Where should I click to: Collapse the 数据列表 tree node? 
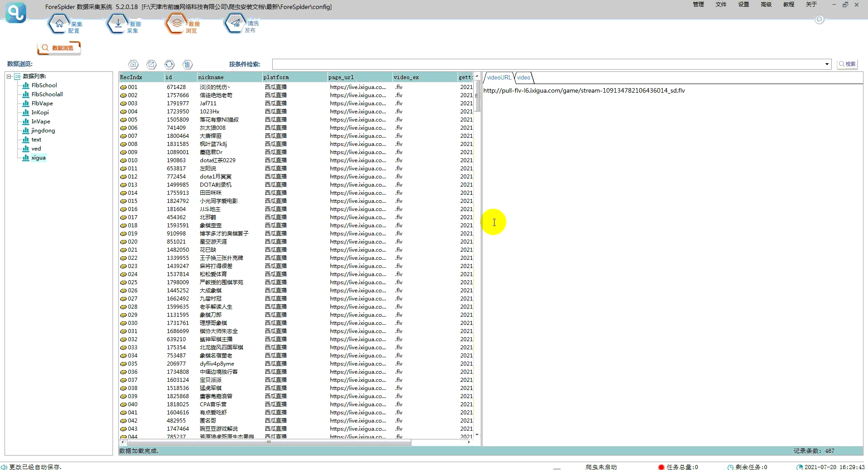(x=9, y=76)
